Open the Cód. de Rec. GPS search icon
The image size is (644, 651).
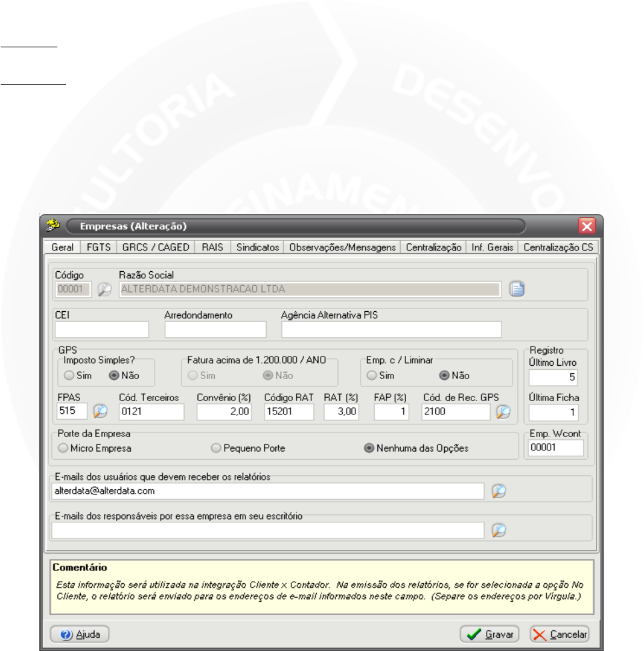[503, 412]
